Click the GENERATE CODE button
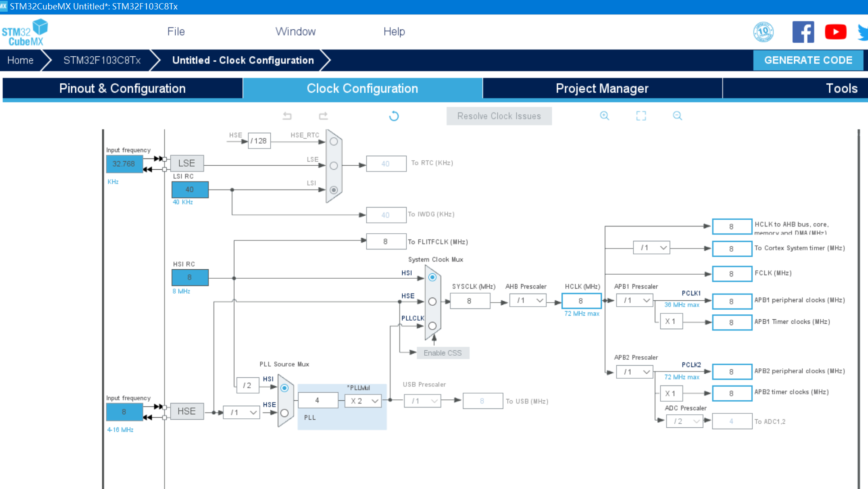The width and height of the screenshot is (868, 489). pos(808,60)
